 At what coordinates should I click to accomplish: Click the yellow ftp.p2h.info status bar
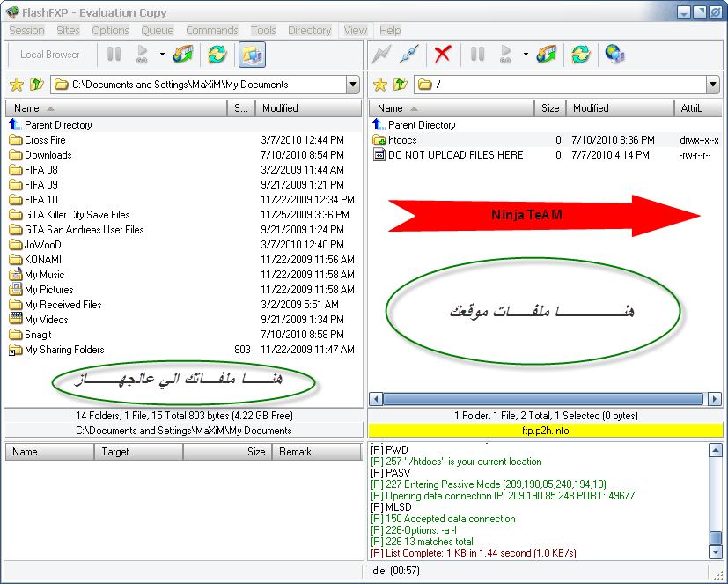546,430
